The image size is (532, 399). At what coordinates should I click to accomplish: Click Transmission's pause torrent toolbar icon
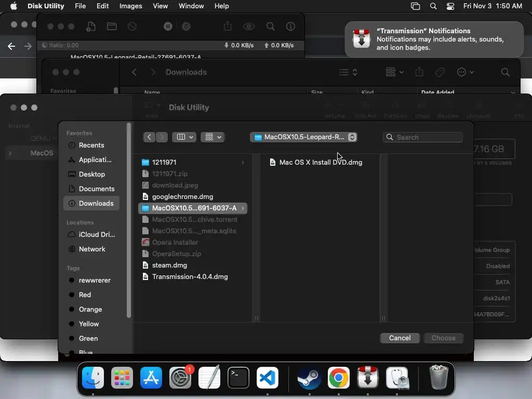point(168,26)
